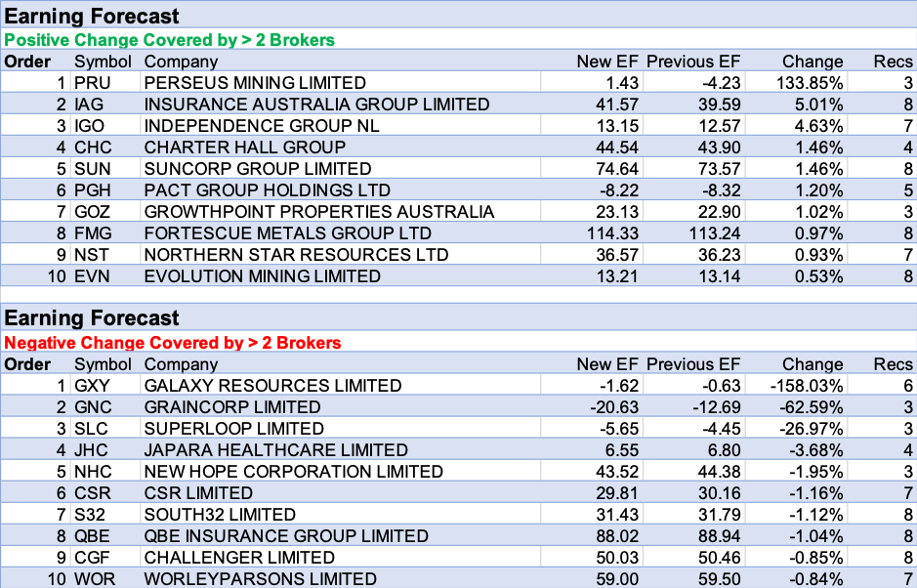This screenshot has width=917, height=588.
Task: Select QBE INSURANCE GROUP LIMITED cell
Action: point(286,536)
